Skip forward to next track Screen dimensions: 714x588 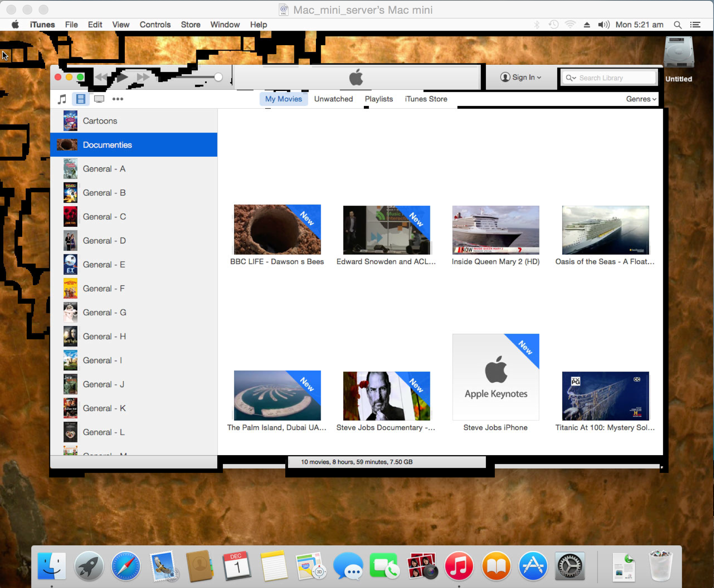143,77
